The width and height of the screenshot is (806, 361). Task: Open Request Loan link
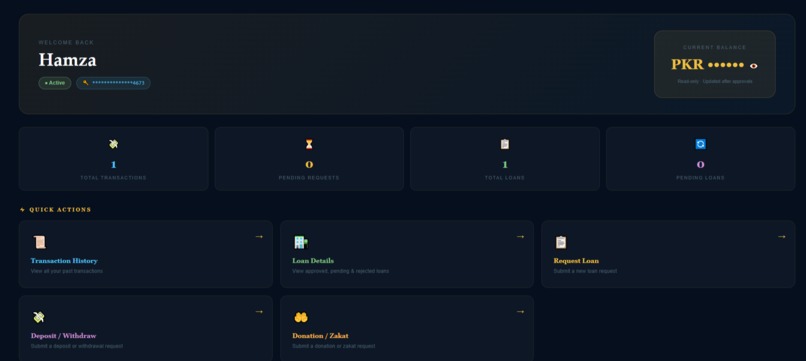[x=576, y=261]
